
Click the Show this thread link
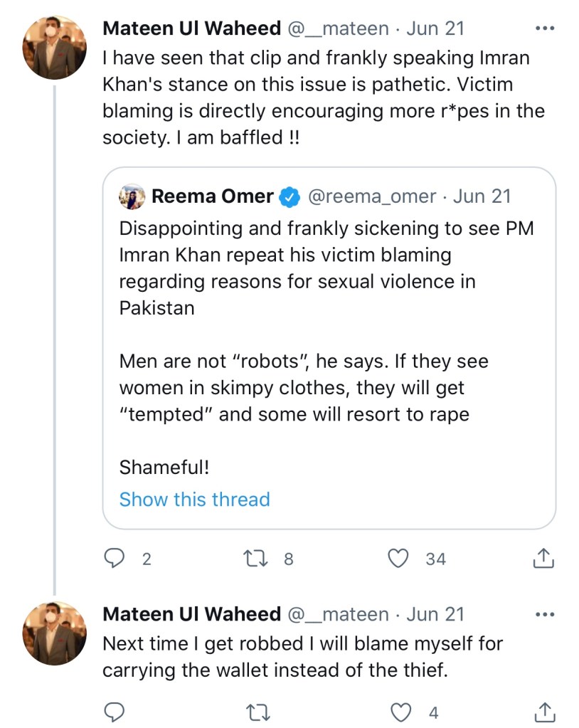click(x=194, y=500)
